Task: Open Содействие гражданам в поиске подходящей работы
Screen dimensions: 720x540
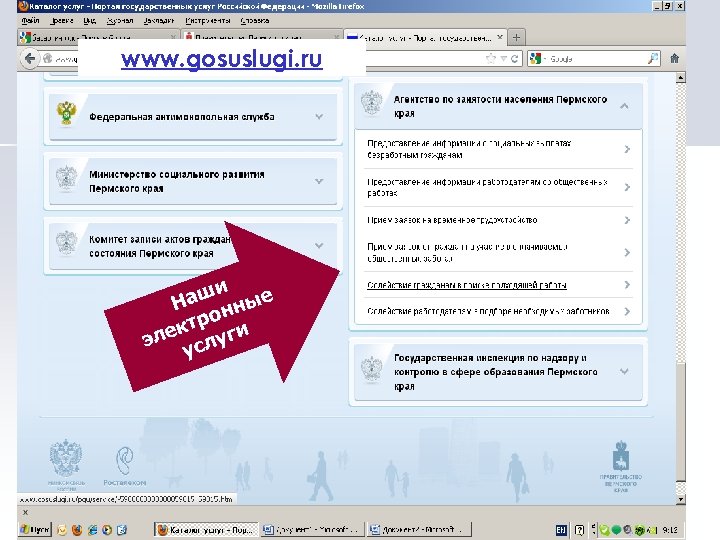Action: coord(467,285)
